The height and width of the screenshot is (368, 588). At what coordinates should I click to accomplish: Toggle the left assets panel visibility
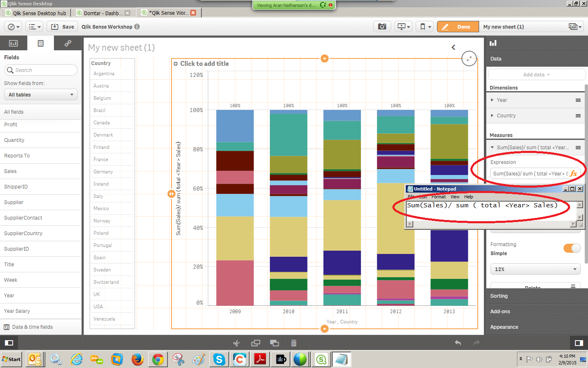(x=9, y=343)
